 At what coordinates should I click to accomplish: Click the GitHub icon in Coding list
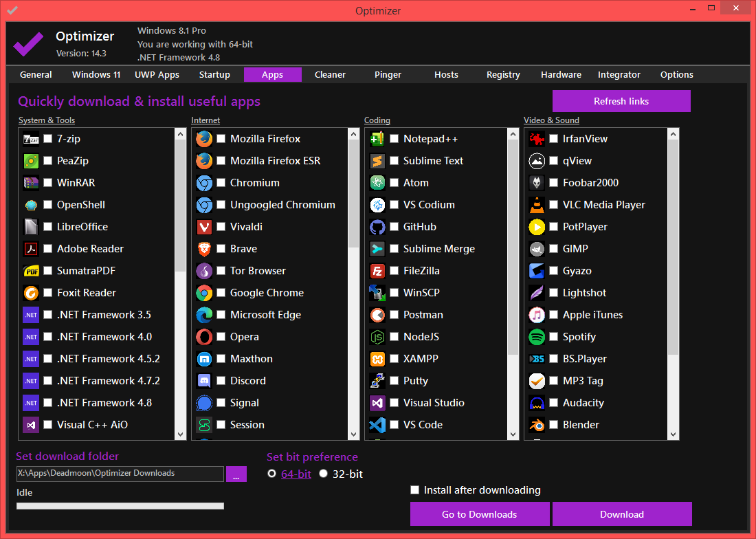tap(377, 227)
